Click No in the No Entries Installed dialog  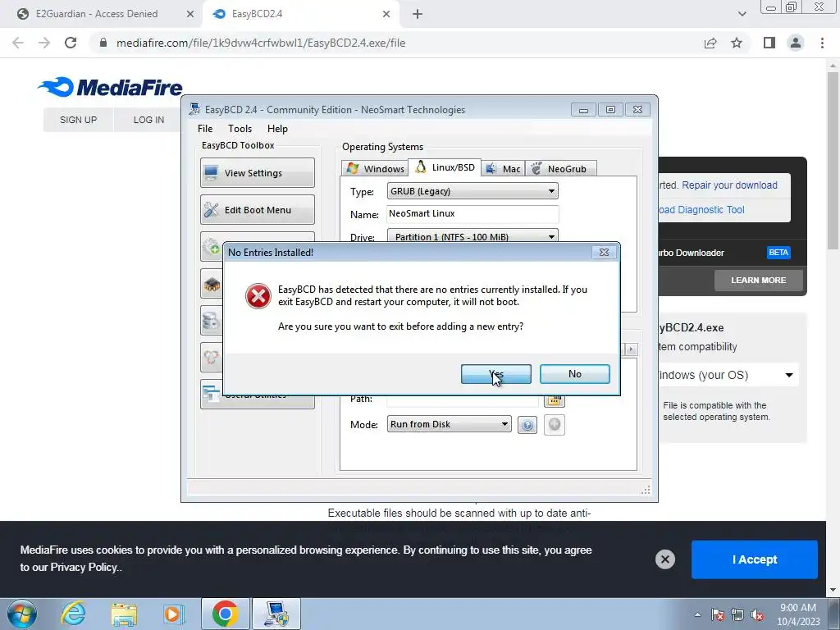pos(575,374)
